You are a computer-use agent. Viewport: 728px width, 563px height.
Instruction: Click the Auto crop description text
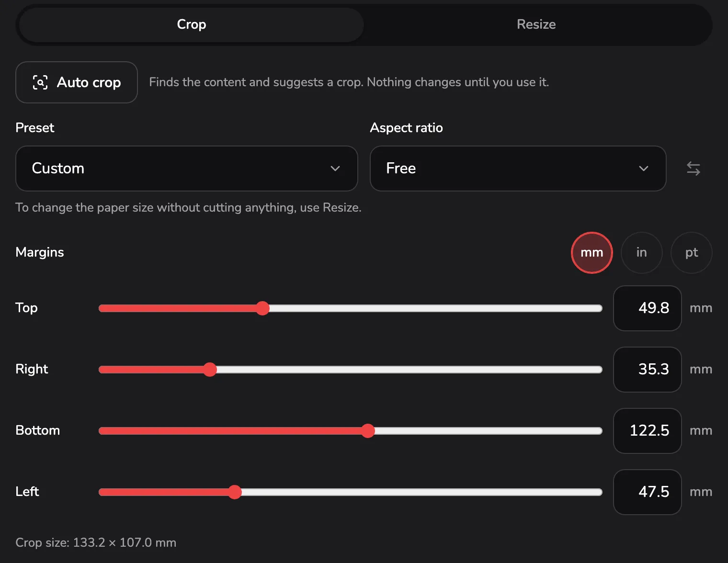349,82
